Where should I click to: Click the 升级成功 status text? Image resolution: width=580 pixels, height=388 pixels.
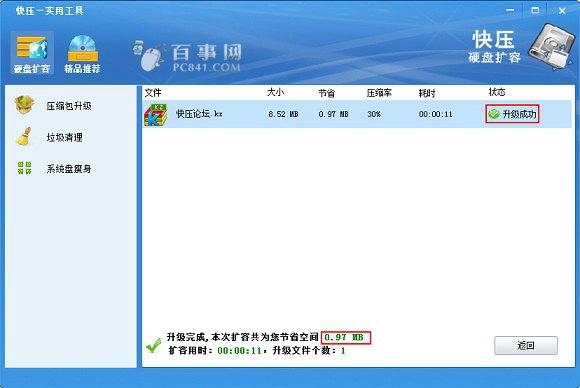(519, 114)
